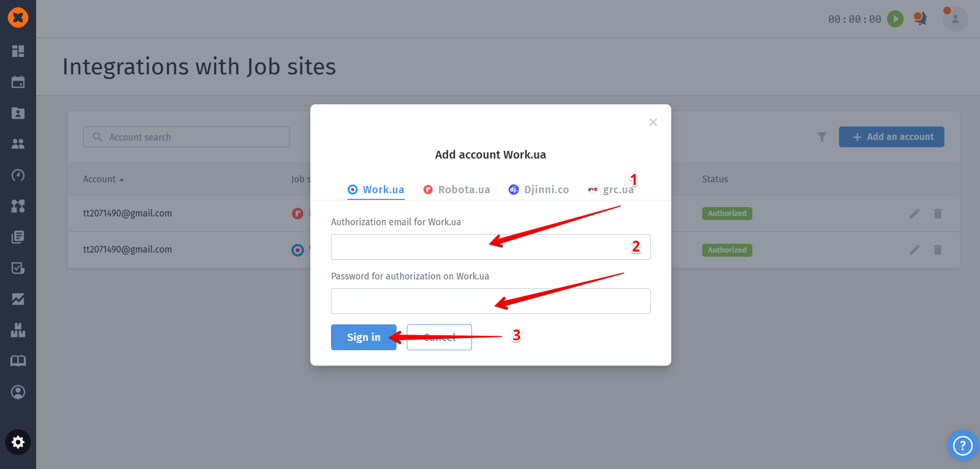The image size is (980, 469).
Task: Open the contact card icon in the sidebar
Action: pos(18,113)
